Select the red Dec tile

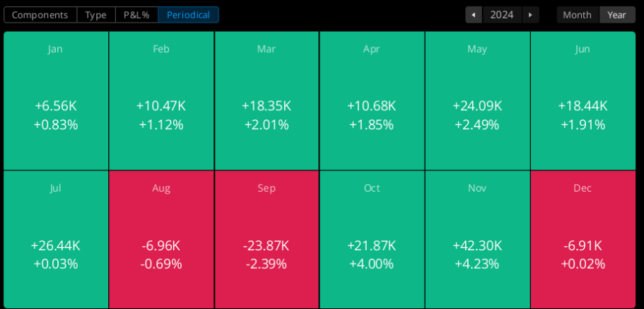point(583,240)
